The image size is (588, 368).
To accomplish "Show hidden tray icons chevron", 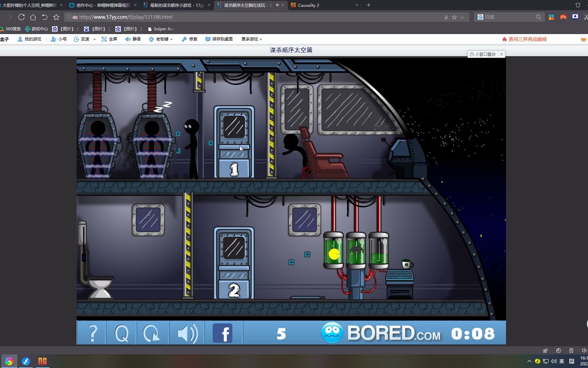I will point(529,361).
